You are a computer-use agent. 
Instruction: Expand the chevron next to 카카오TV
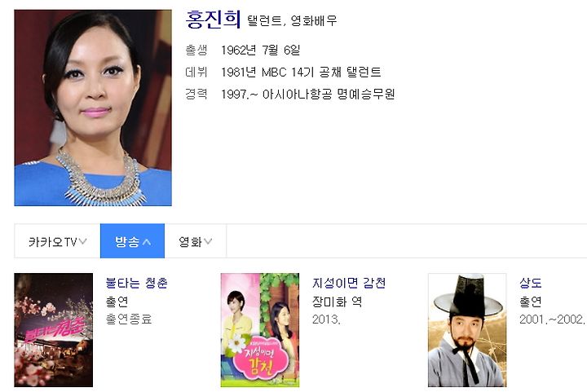click(82, 241)
